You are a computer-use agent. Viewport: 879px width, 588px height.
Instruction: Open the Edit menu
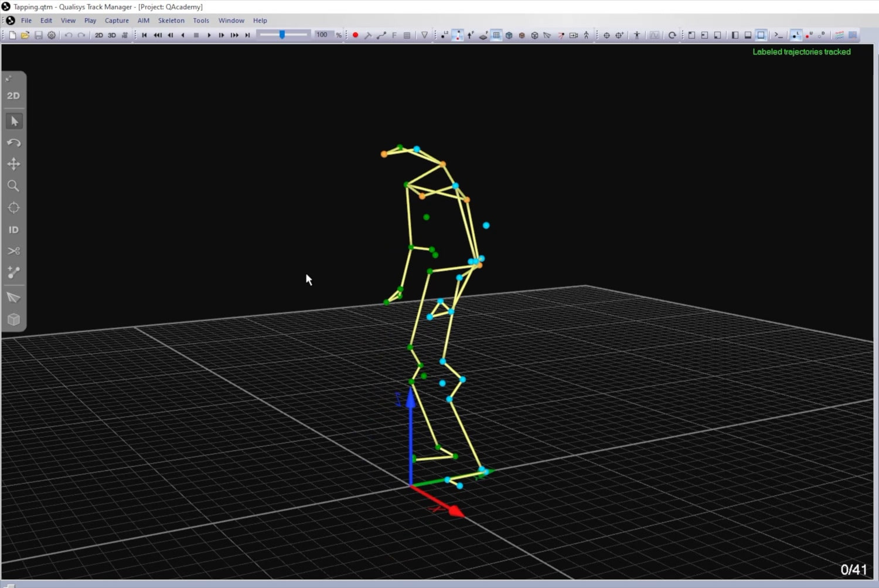click(46, 20)
